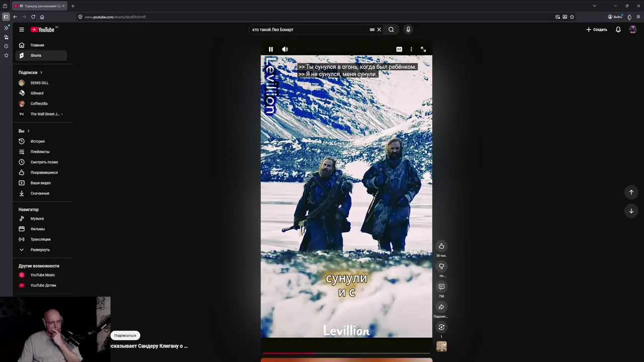The image size is (644, 362).
Task: Bookmark the page with star icon
Action: pyautogui.click(x=572, y=17)
